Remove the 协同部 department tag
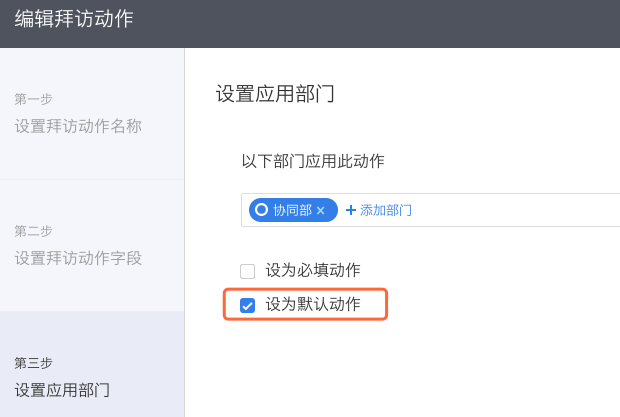This screenshot has height=417, width=620. (321, 210)
